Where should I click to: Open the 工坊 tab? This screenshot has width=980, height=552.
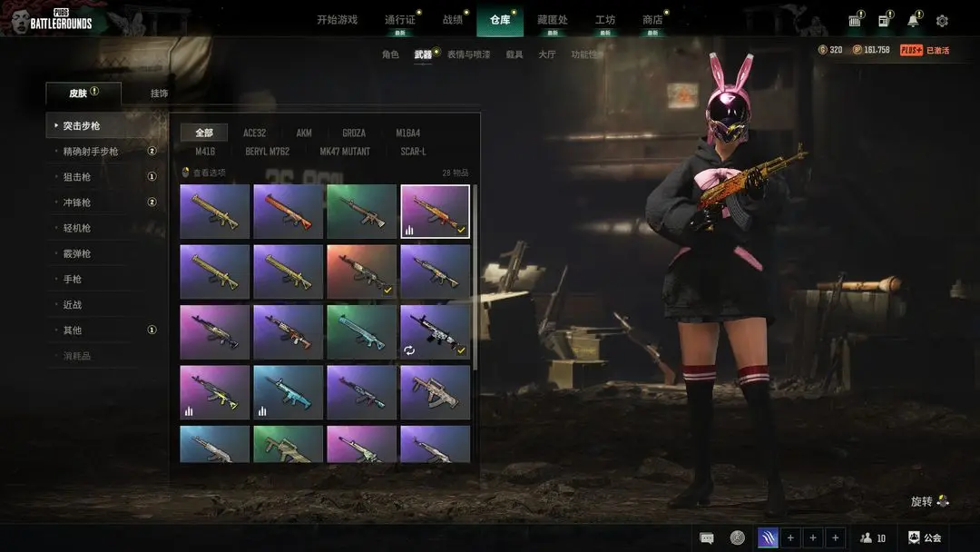pos(605,20)
